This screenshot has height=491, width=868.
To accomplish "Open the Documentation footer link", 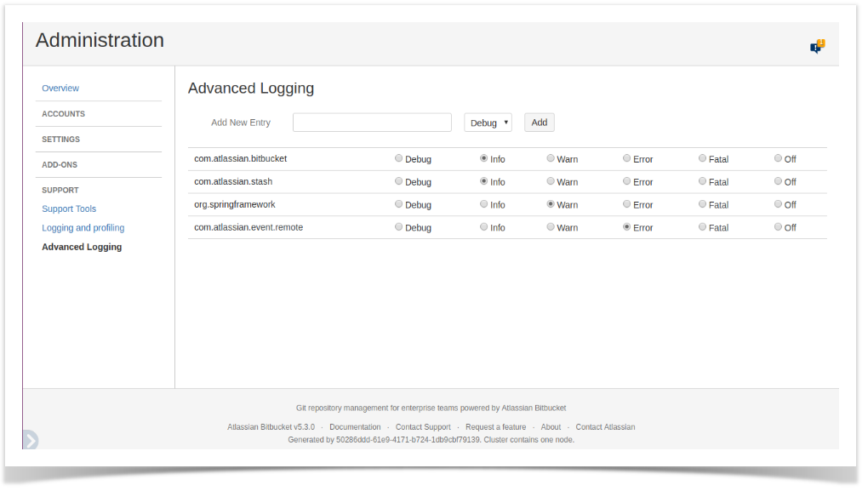I will click(355, 427).
